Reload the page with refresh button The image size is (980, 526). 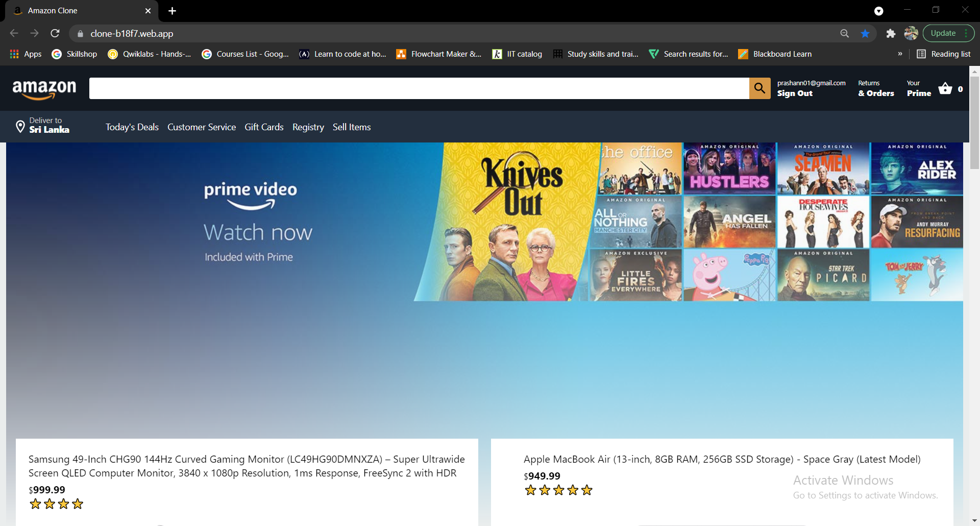pyautogui.click(x=55, y=34)
